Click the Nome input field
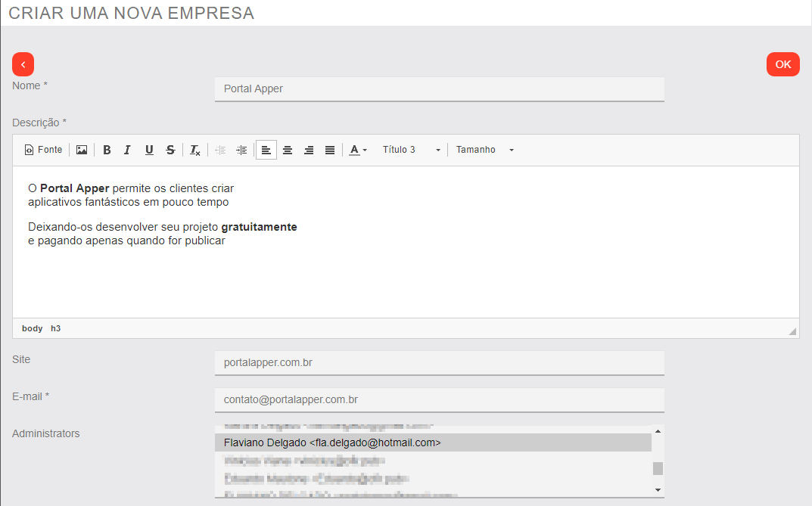This screenshot has width=812, height=506. [439, 89]
